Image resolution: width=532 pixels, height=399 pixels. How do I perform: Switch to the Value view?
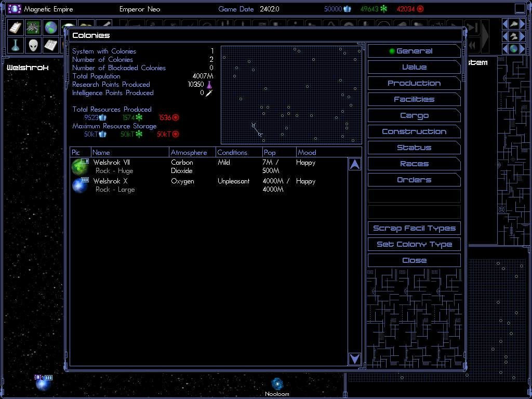pyautogui.click(x=414, y=67)
